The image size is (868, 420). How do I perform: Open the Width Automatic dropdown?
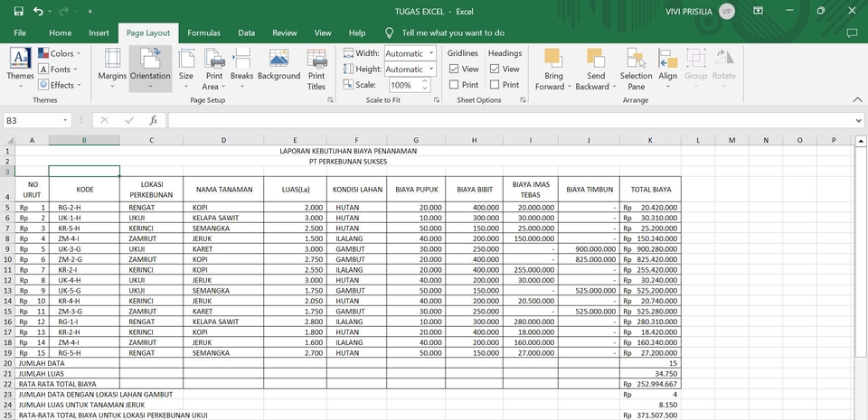[432, 53]
